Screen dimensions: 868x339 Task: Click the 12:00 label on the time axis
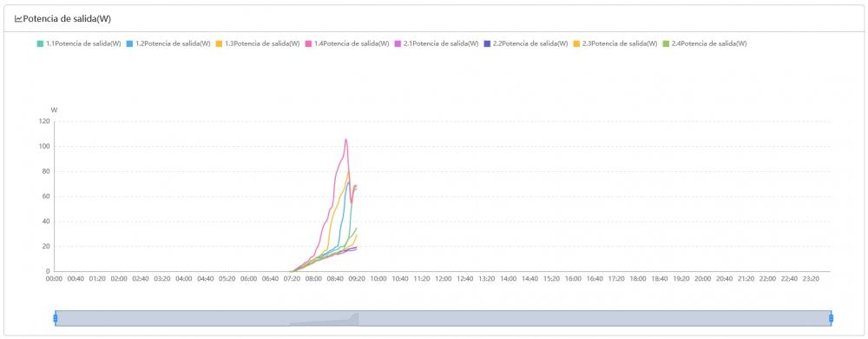[443, 279]
